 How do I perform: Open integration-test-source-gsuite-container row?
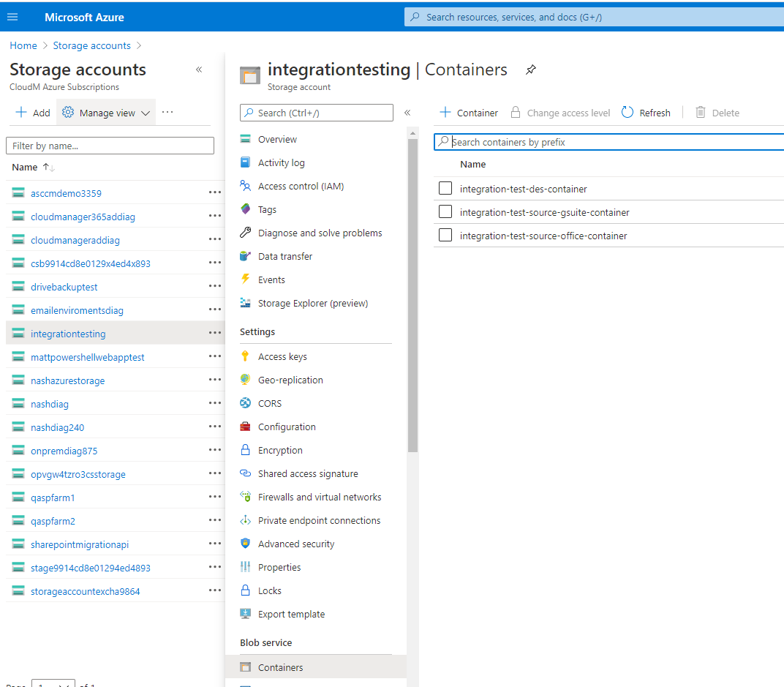pos(608,212)
